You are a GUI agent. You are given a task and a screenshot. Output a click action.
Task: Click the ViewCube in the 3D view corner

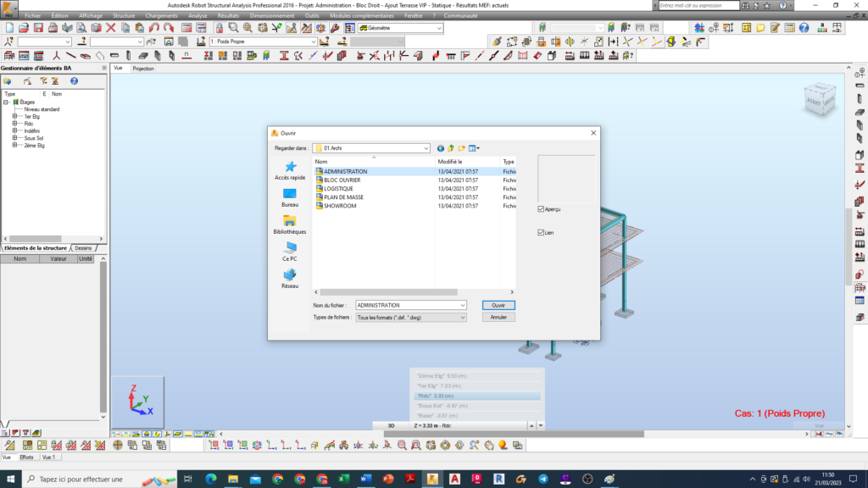(819, 99)
